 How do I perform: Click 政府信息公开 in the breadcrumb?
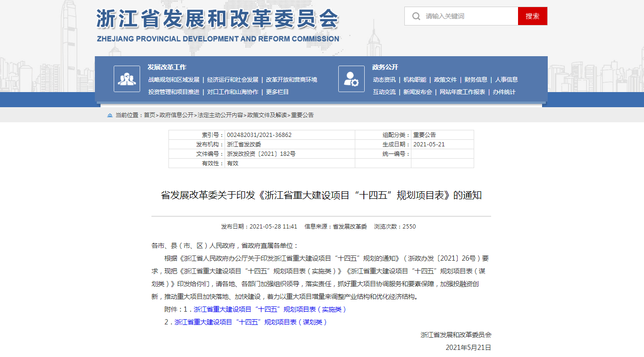pyautogui.click(x=176, y=115)
